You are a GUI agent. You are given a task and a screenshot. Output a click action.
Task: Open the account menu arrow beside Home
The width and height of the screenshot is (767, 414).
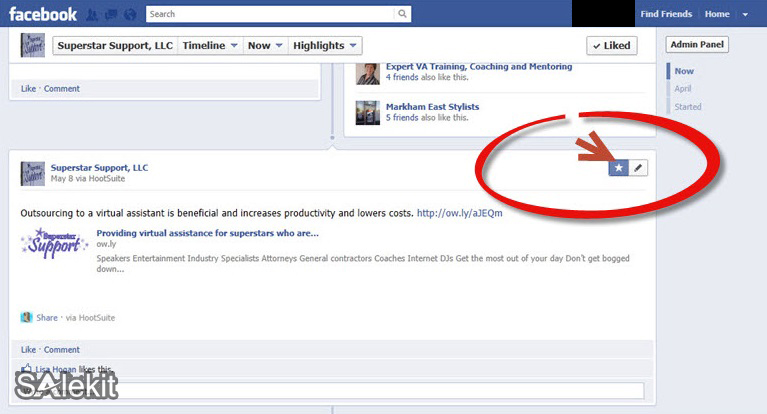tap(745, 15)
